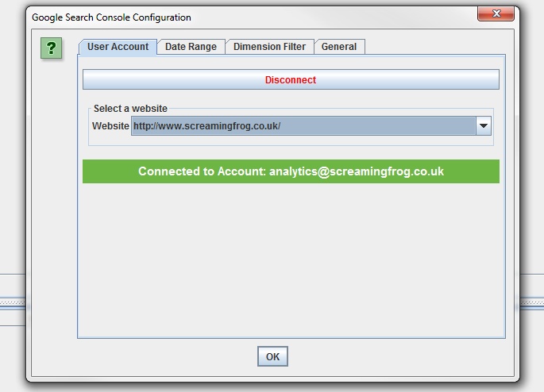Open the green question mark help icon
Screen dimensions: 544x392
click(52, 48)
